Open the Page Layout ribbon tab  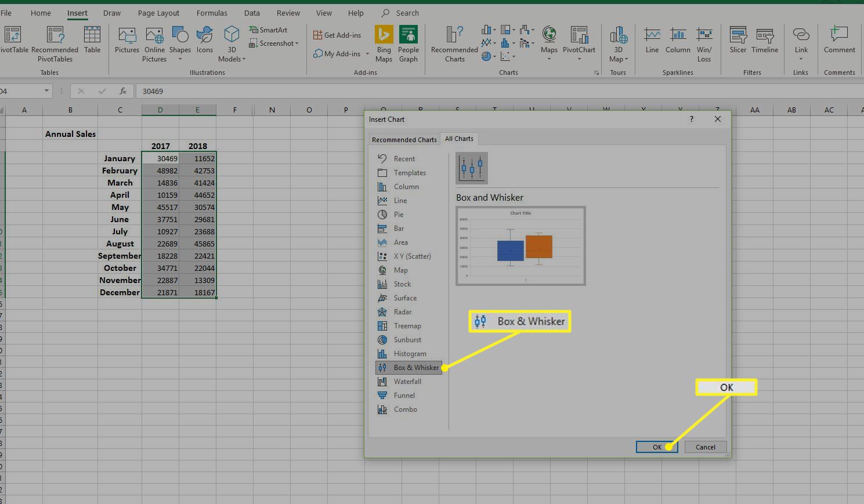(x=158, y=13)
